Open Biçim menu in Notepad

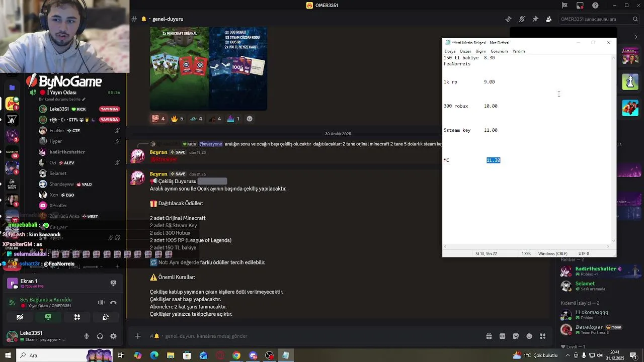481,51
